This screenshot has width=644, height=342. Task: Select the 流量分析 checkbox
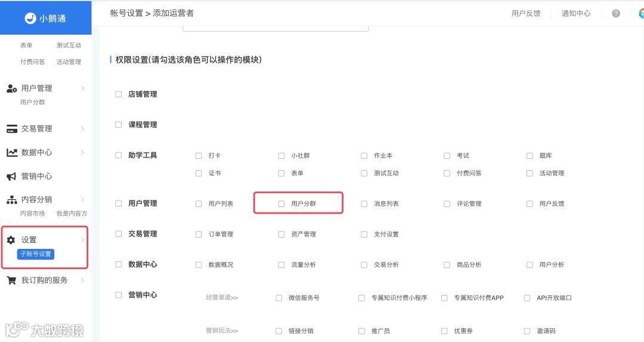[281, 265]
